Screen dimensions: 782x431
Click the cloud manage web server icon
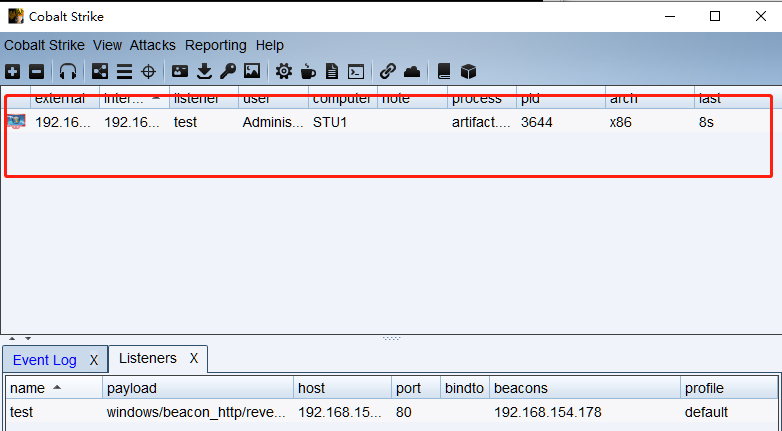pos(412,72)
